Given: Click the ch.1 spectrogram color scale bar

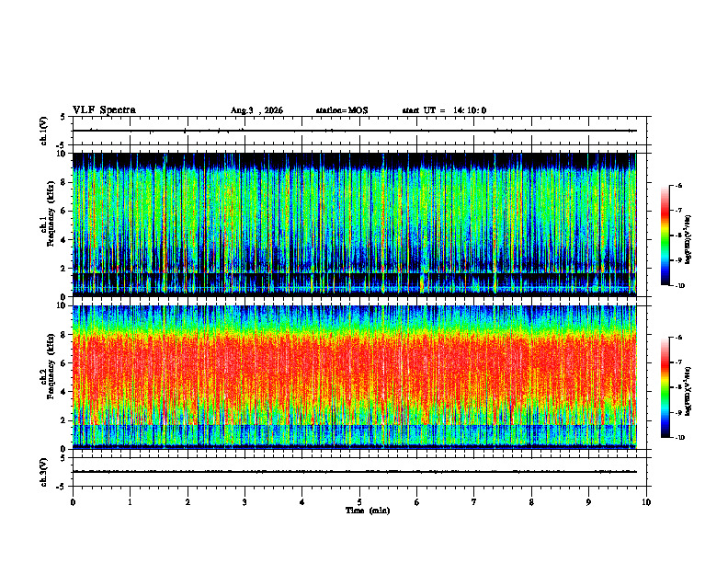Looking at the screenshot, I should tap(665, 236).
